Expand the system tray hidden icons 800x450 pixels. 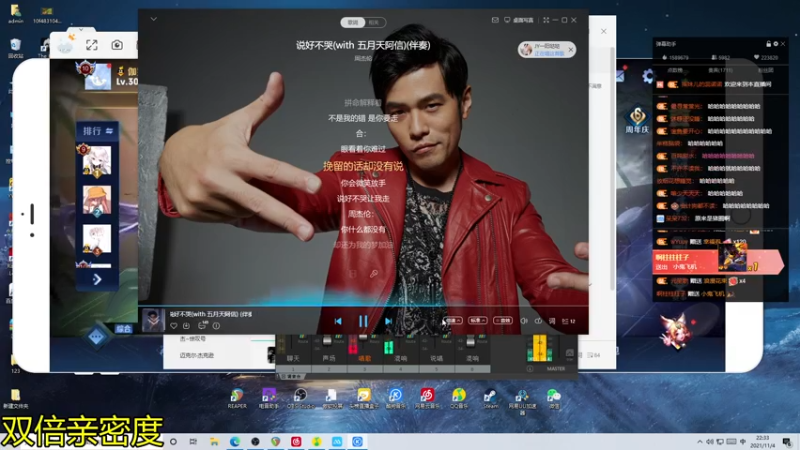(699, 442)
